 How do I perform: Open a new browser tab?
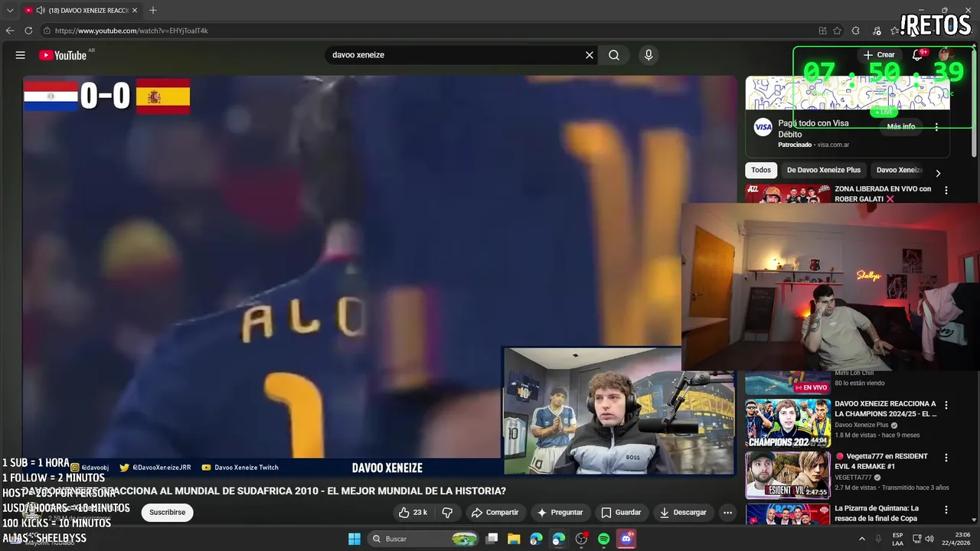pyautogui.click(x=152, y=10)
